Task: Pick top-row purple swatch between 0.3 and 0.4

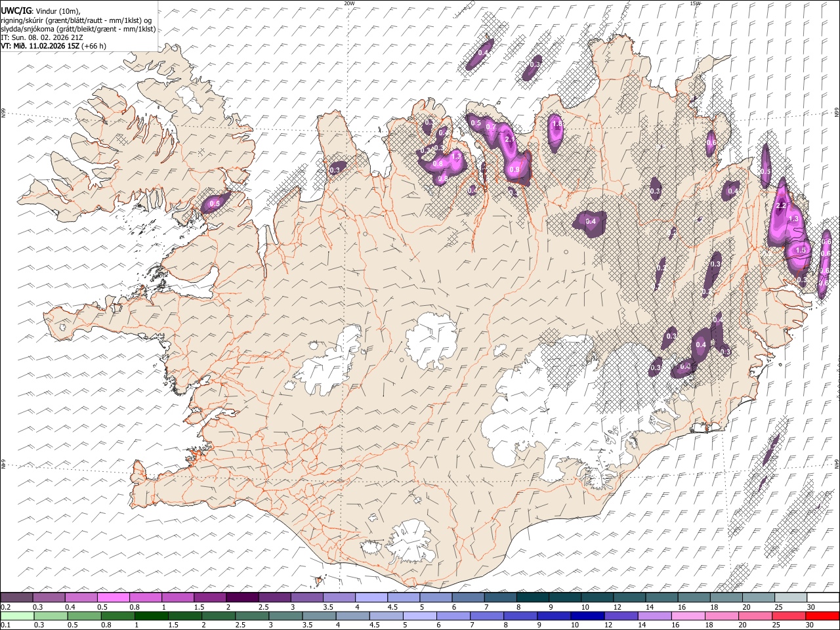Action: [49, 597]
